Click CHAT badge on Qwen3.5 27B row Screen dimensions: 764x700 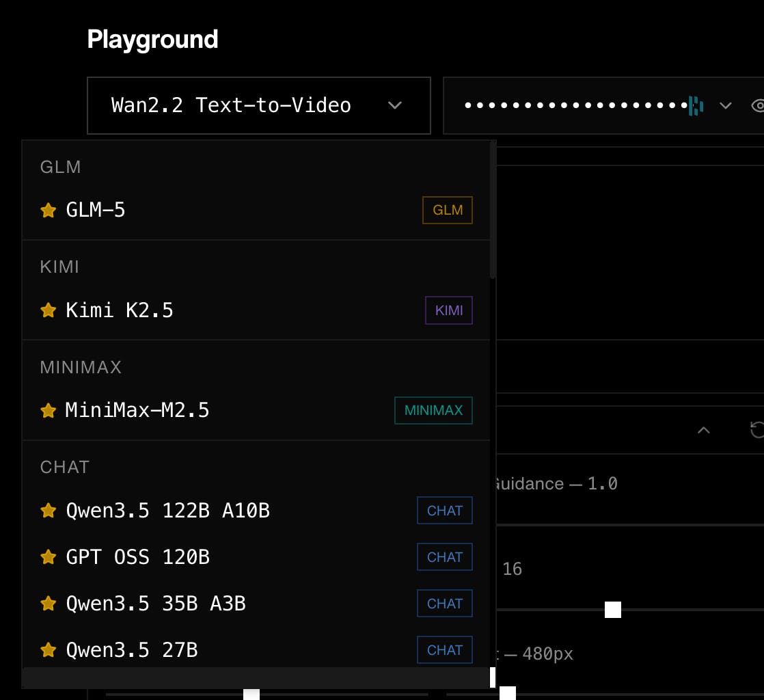tap(445, 650)
